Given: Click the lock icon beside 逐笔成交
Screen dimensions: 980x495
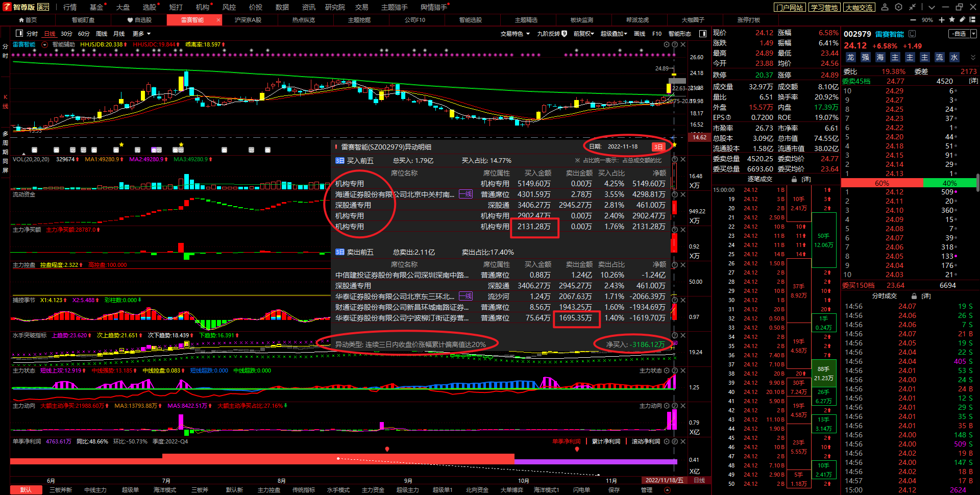Looking at the screenshot, I should pos(794,179).
